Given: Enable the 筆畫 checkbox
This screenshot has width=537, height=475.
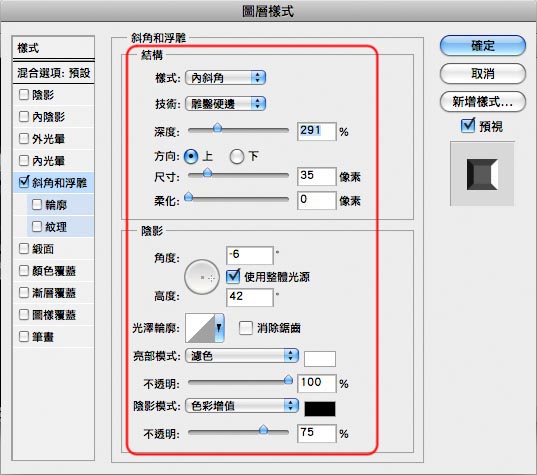Looking at the screenshot, I should (x=24, y=336).
